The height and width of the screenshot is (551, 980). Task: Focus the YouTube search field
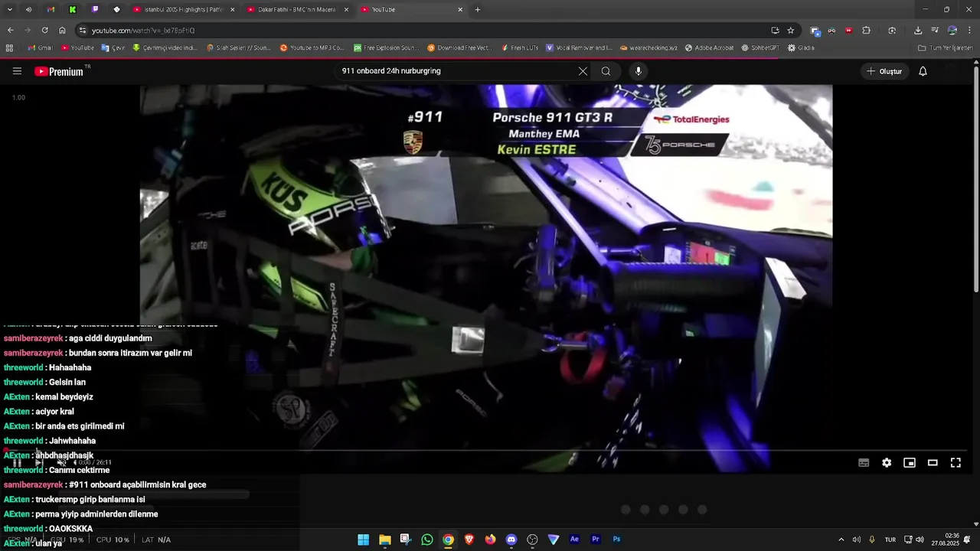pos(456,71)
